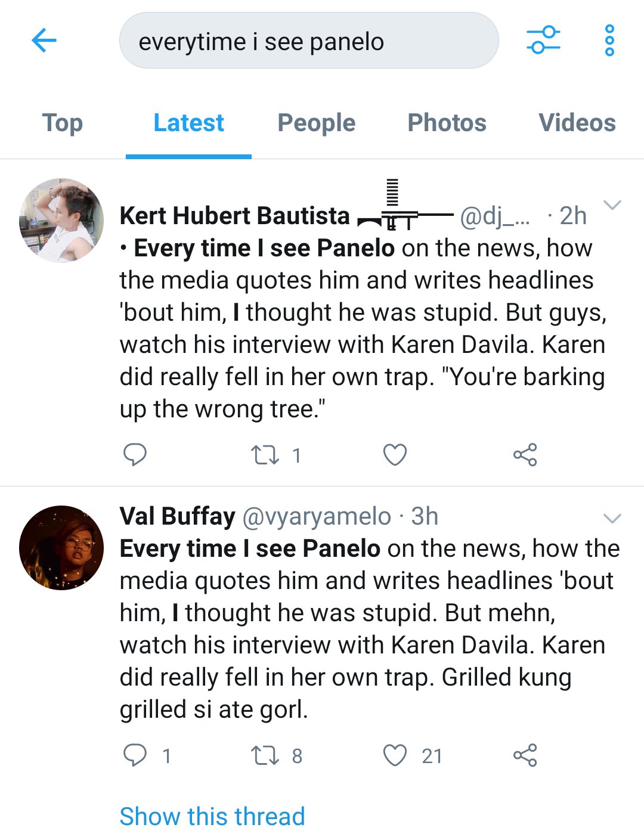Viewport: 644px width, 840px height.
Task: Reply to Val Buffay's tweet
Action: pyautogui.click(x=135, y=755)
